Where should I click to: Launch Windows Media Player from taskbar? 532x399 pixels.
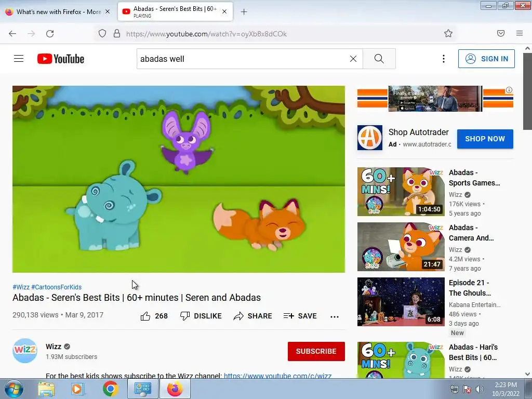coord(77,389)
